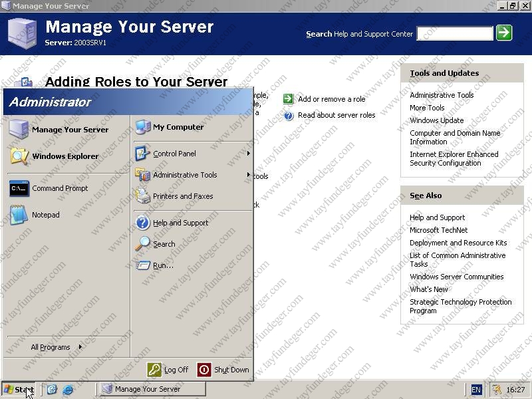Click the Log Off key icon

click(x=154, y=370)
